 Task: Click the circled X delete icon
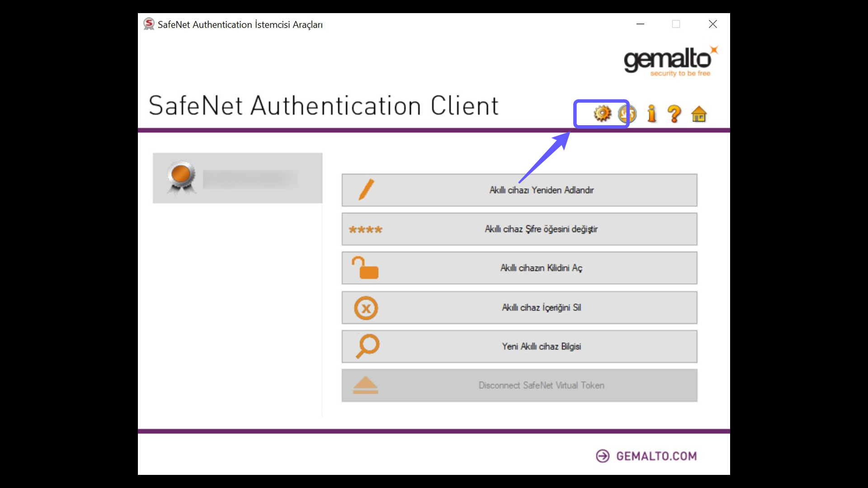[x=366, y=308]
